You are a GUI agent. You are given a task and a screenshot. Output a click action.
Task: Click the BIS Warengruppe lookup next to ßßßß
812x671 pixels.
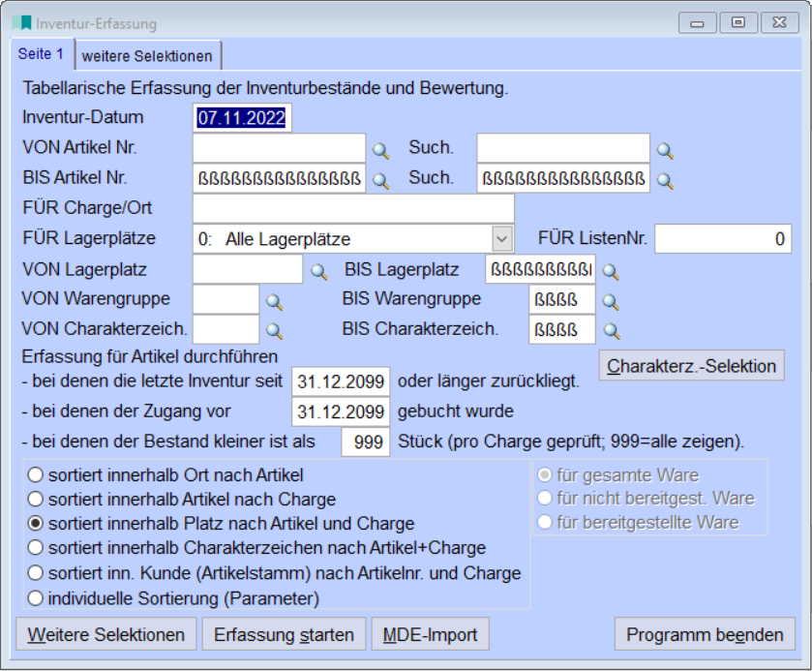coord(609,301)
